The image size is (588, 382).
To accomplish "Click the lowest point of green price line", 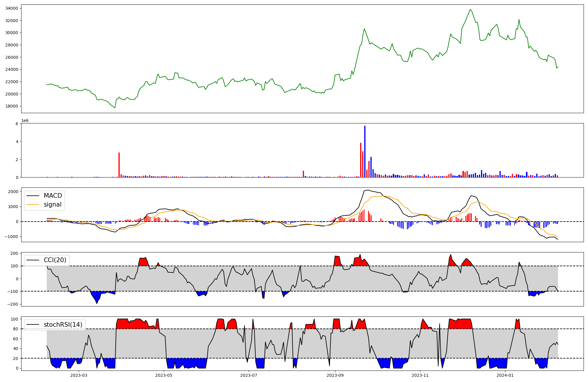I will coord(115,108).
